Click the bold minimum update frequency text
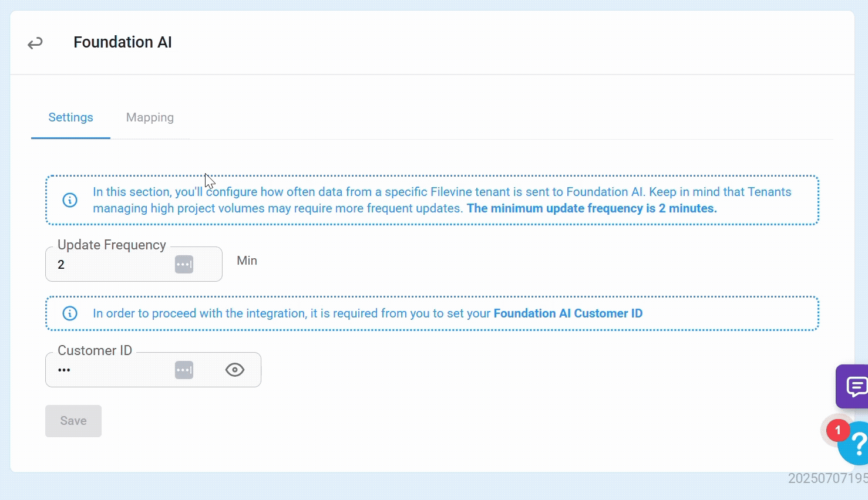The height and width of the screenshot is (500, 868). pyautogui.click(x=592, y=208)
